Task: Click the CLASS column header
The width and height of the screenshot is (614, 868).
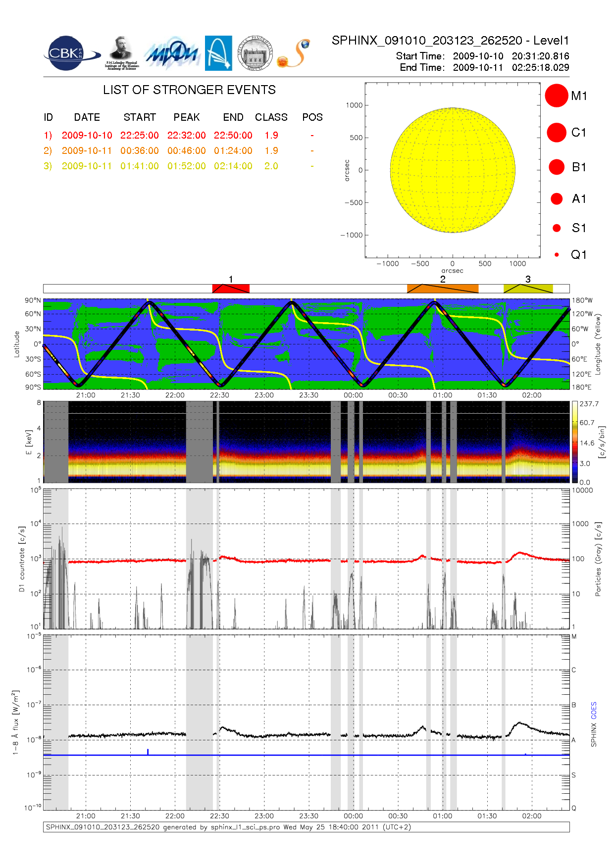Action: pyautogui.click(x=271, y=117)
